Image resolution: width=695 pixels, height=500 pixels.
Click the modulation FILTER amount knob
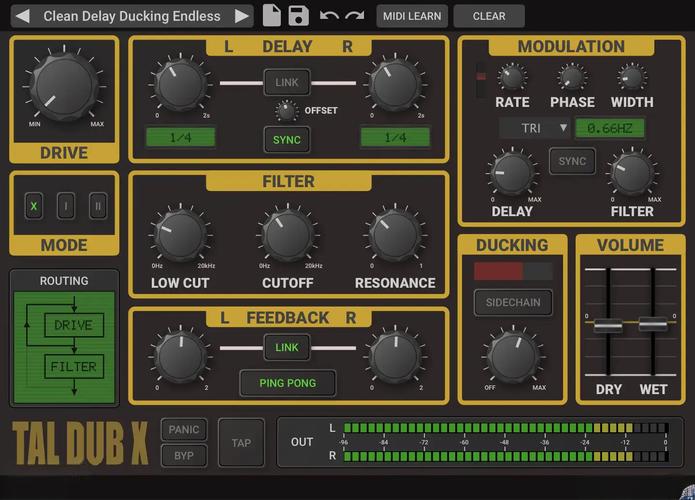coord(633,174)
